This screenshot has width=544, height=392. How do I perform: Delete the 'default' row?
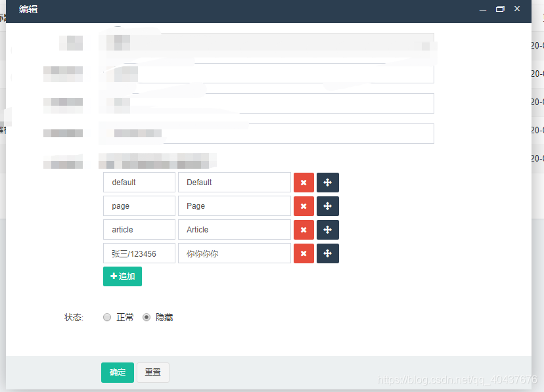click(304, 183)
